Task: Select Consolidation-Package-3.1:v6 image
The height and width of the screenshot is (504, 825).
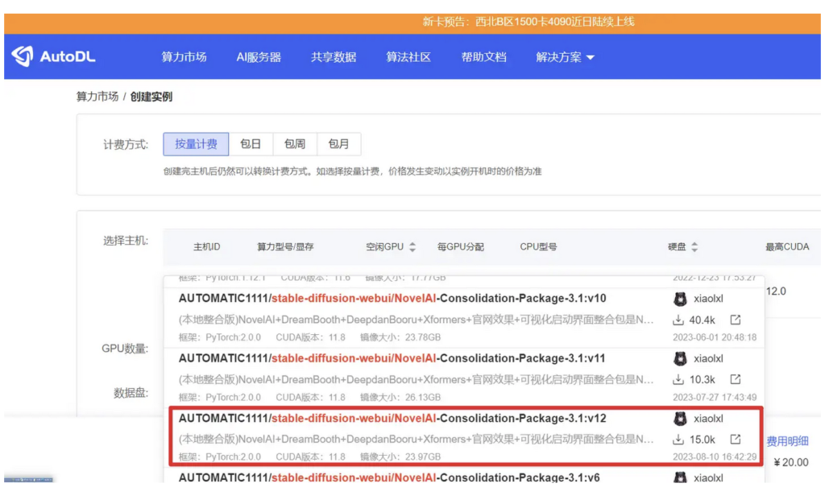Action: (389, 477)
